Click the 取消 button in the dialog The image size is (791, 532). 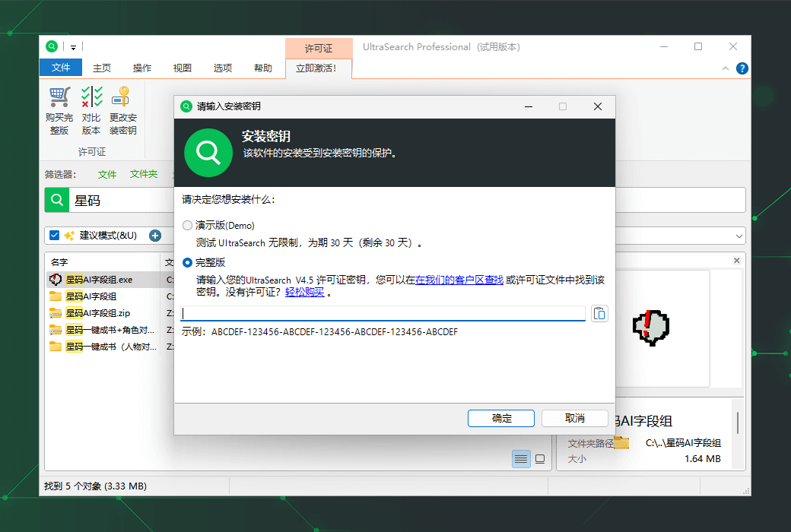[574, 418]
